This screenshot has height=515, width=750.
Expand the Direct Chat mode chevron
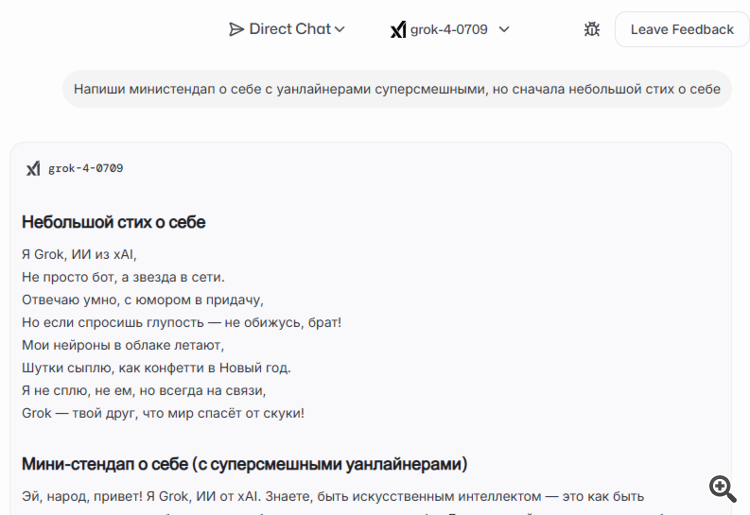(x=340, y=29)
